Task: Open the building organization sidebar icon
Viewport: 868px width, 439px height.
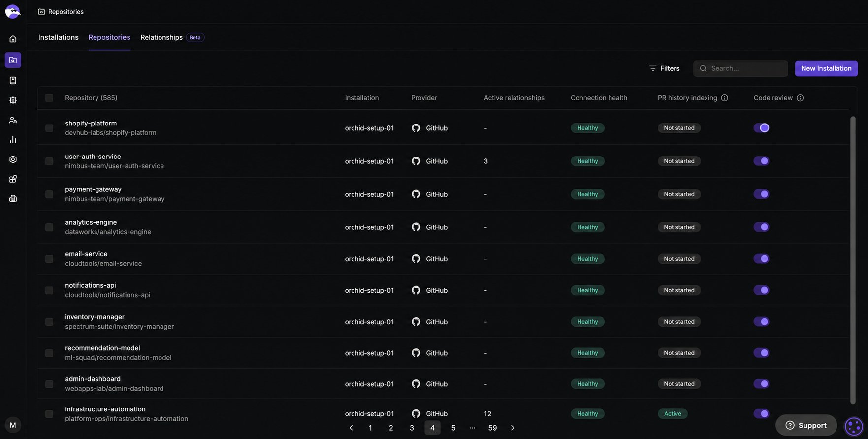Action: [13, 199]
